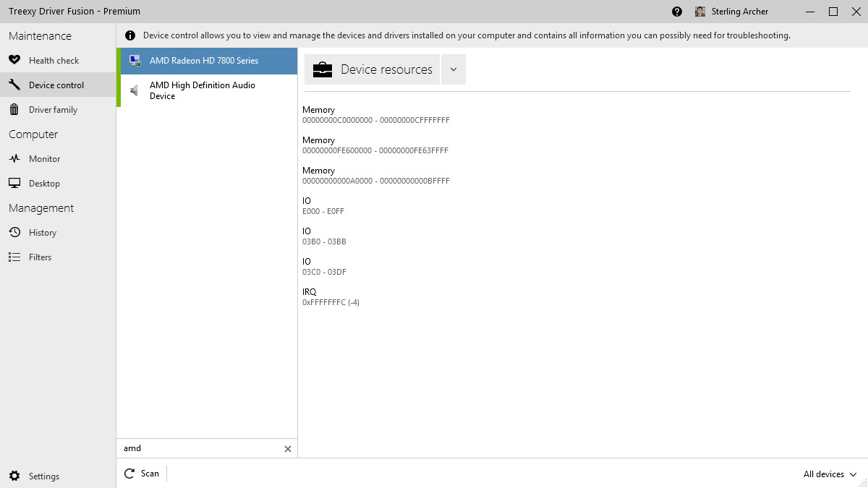
Task: Click the IRQ value "0xFFFFFFFC (-4)"
Action: coord(331,302)
